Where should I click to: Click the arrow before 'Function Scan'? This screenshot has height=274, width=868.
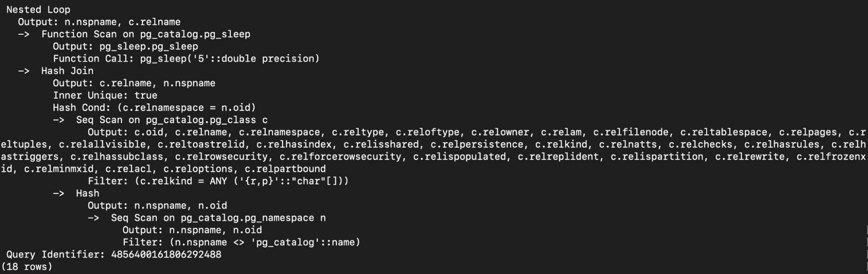coord(23,34)
